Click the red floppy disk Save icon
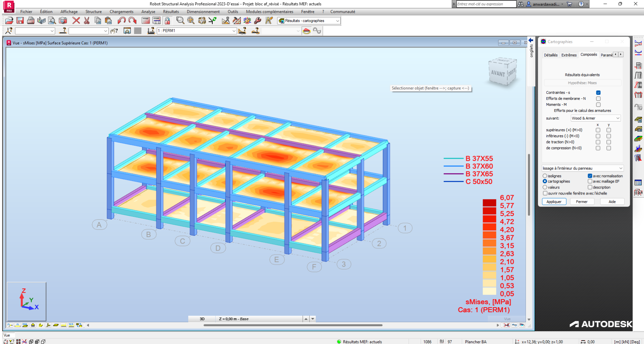Viewport: 644px width, 344px height. [20, 21]
